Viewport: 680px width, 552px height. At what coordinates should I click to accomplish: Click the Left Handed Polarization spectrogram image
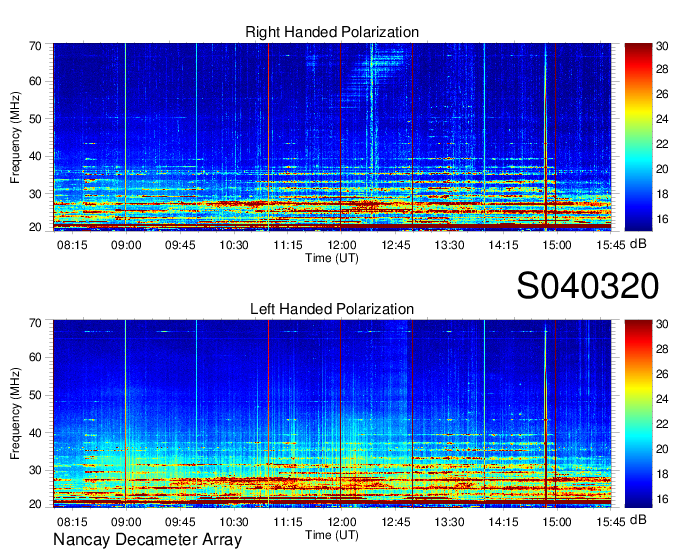pos(332,414)
